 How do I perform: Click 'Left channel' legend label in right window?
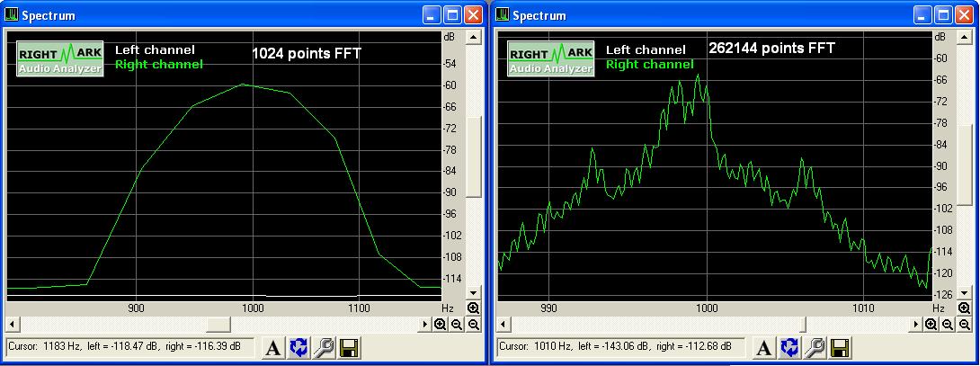[646, 50]
